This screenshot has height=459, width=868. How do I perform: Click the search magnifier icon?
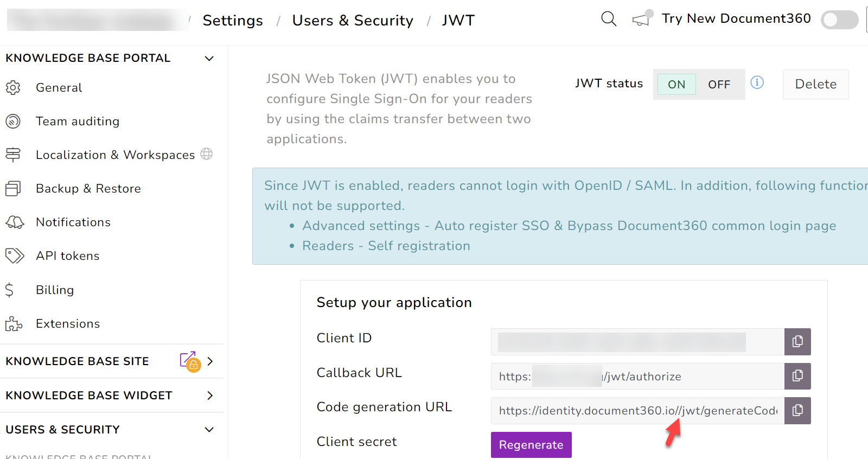click(609, 19)
